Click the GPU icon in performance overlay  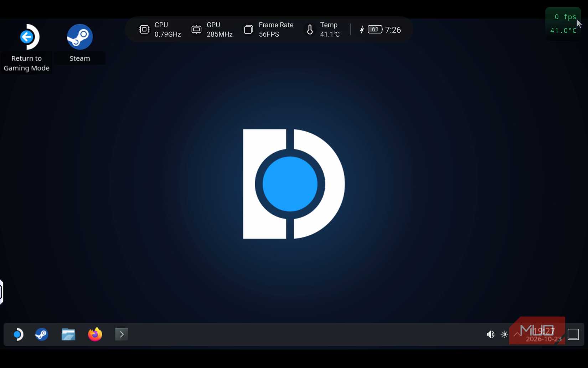pyautogui.click(x=196, y=29)
